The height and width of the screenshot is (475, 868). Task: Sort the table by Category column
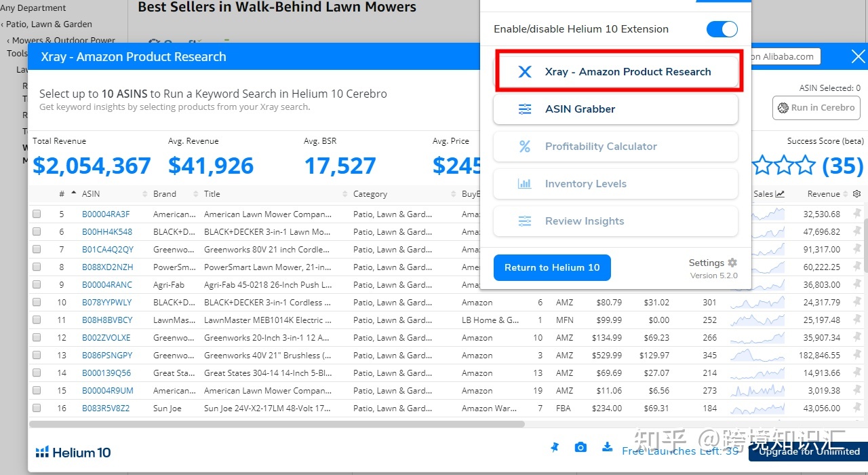(370, 194)
